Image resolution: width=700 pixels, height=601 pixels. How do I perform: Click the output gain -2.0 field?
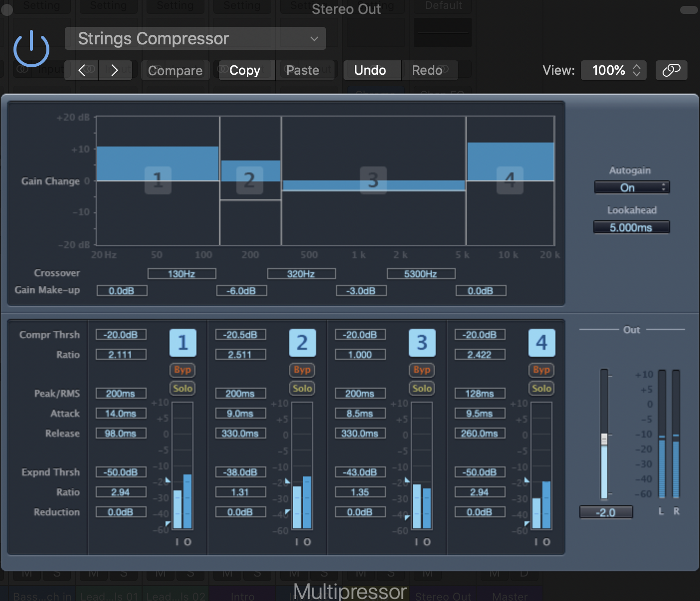point(606,512)
